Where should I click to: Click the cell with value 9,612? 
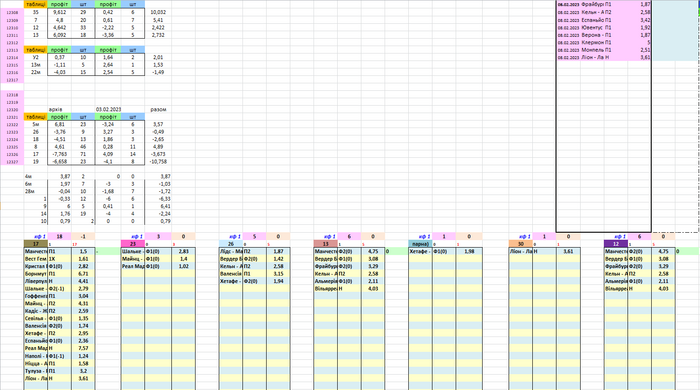tap(59, 12)
